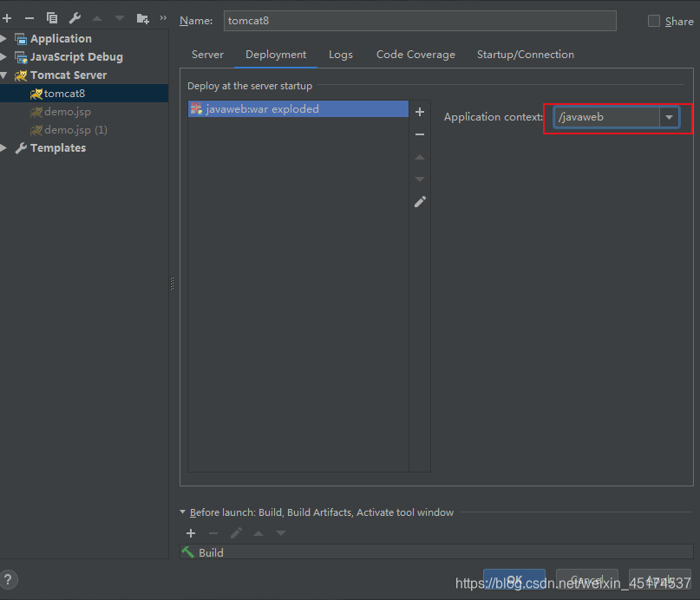This screenshot has height=600, width=700.
Task: Expand the JavaScript Debug tree node
Action: pos(3,57)
